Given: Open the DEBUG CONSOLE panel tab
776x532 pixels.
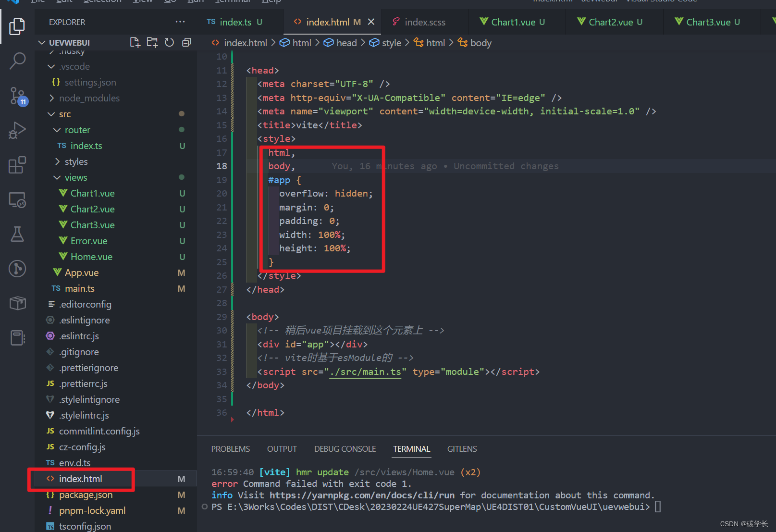Looking at the screenshot, I should (x=345, y=449).
